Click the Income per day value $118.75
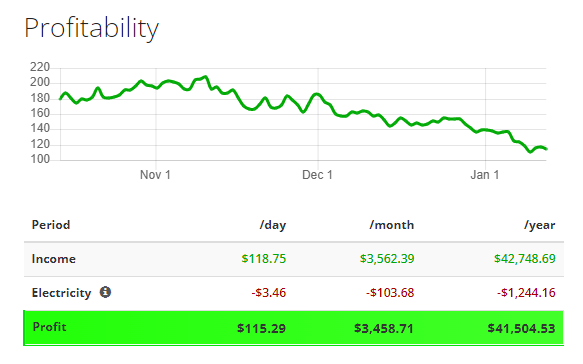583x364 pixels. [264, 259]
